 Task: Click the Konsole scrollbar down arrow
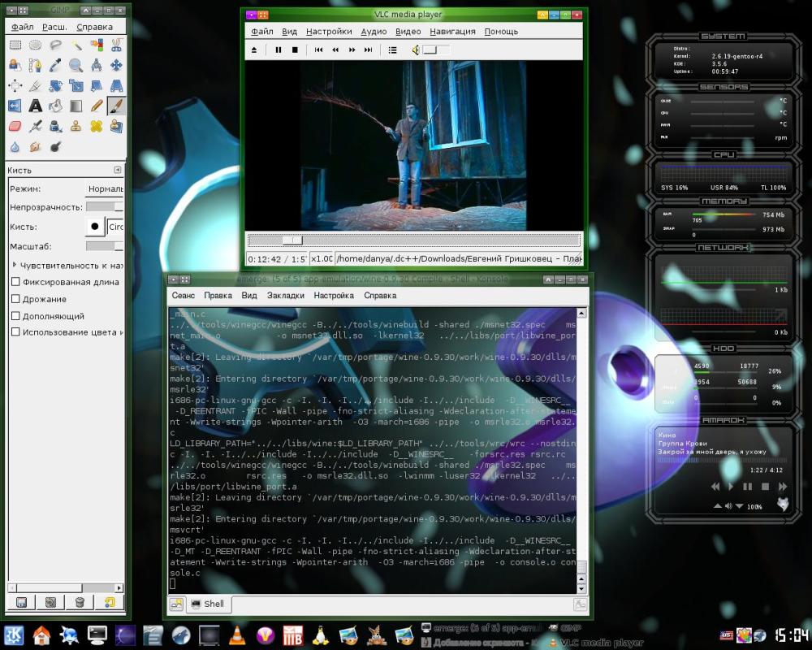point(581,588)
